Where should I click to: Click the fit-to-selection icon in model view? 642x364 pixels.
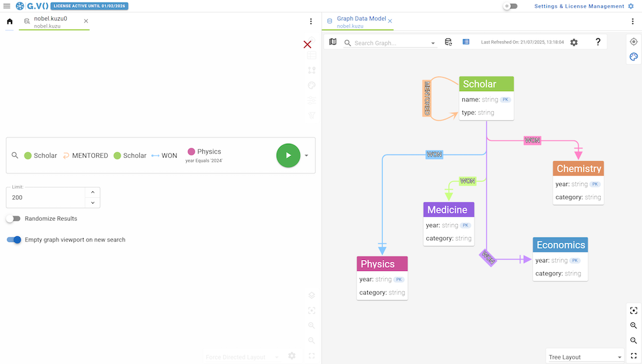point(634,311)
